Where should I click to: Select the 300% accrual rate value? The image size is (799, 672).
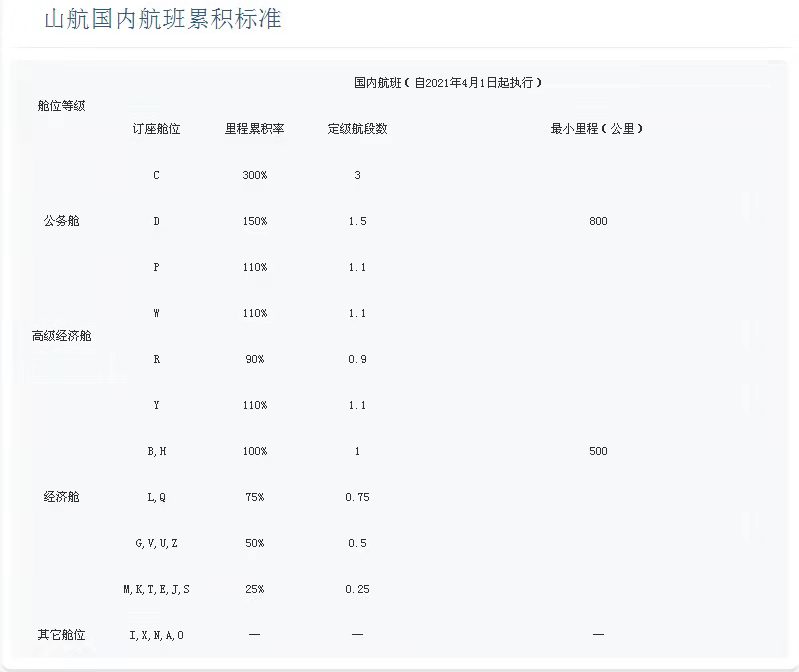point(255,175)
